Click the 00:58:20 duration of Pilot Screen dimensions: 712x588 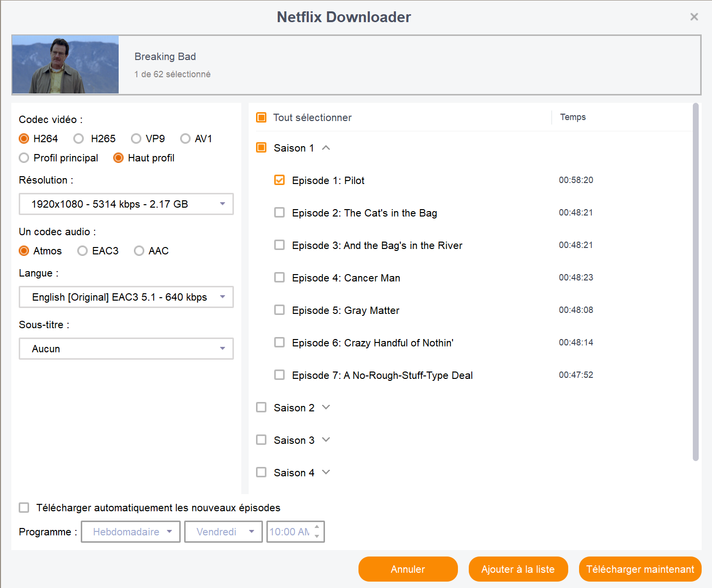point(576,180)
